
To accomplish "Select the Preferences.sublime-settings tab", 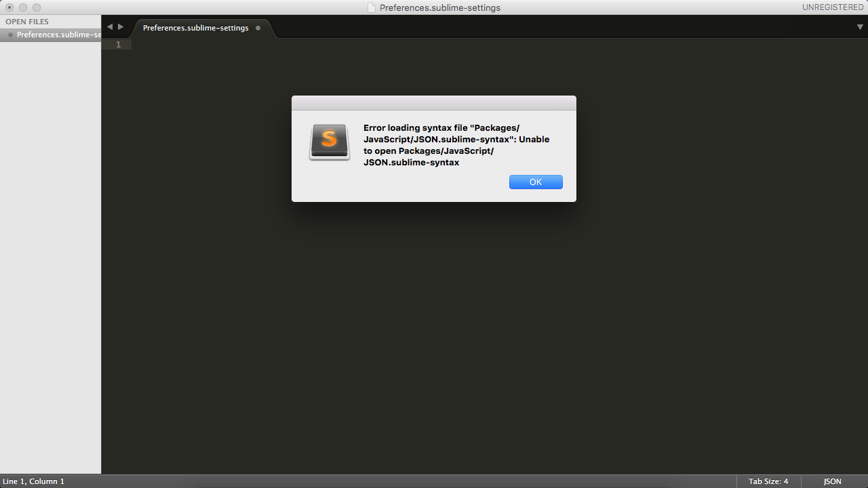I will click(195, 28).
